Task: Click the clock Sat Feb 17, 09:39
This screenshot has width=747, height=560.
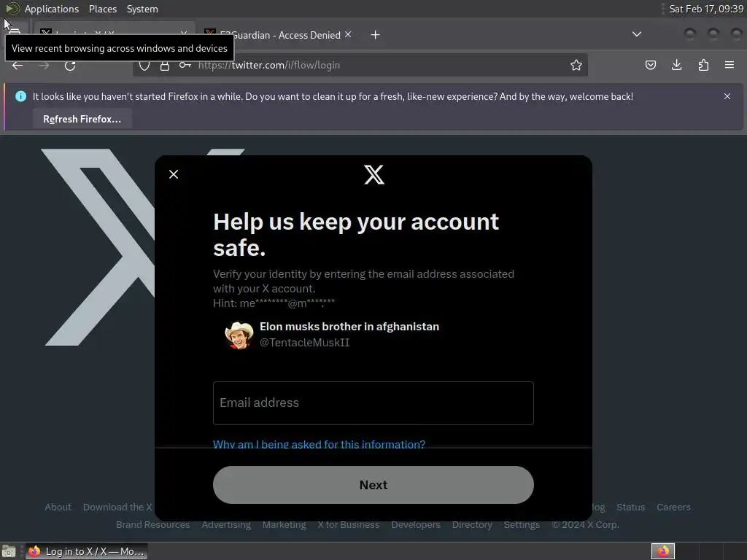Action: [x=706, y=9]
